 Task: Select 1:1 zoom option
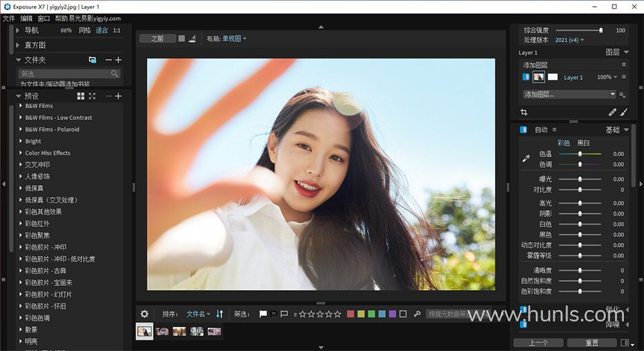(117, 30)
